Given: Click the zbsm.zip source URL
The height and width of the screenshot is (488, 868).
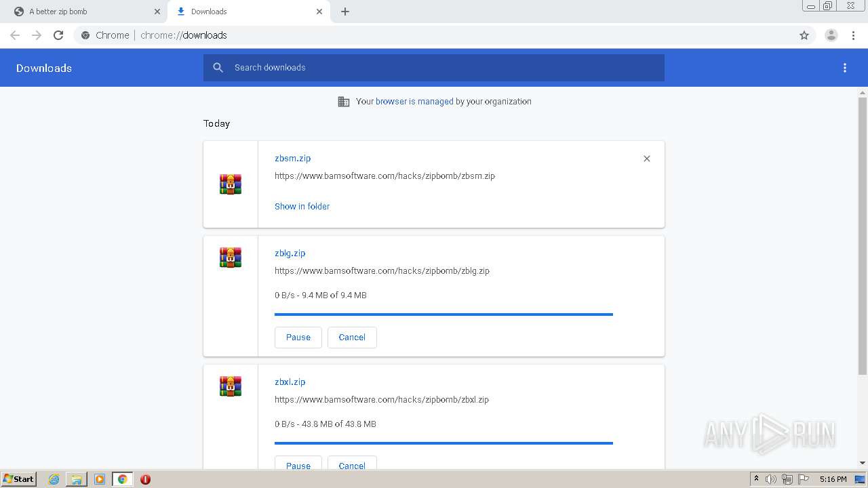Looking at the screenshot, I should click(384, 176).
